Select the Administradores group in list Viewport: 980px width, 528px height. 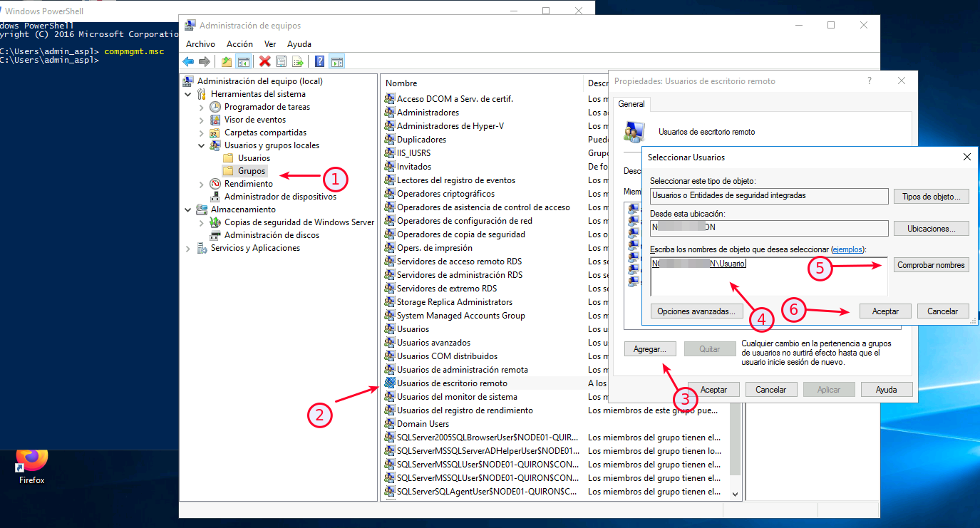(x=428, y=113)
